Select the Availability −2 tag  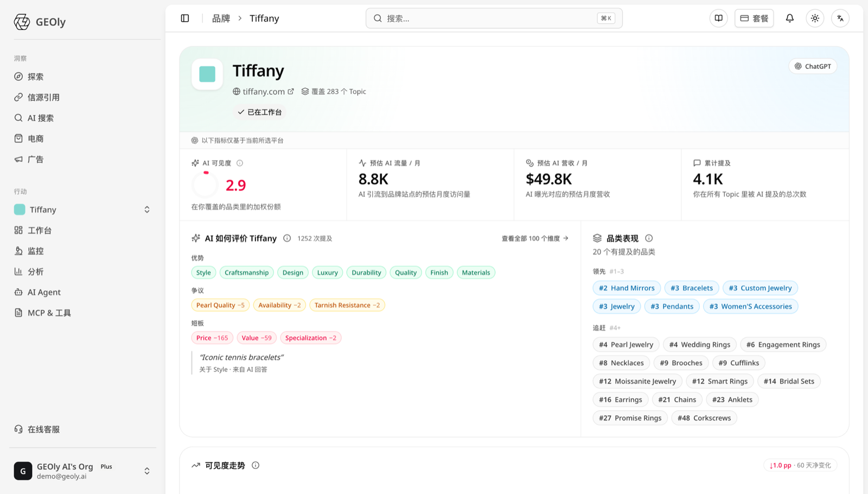coord(279,305)
